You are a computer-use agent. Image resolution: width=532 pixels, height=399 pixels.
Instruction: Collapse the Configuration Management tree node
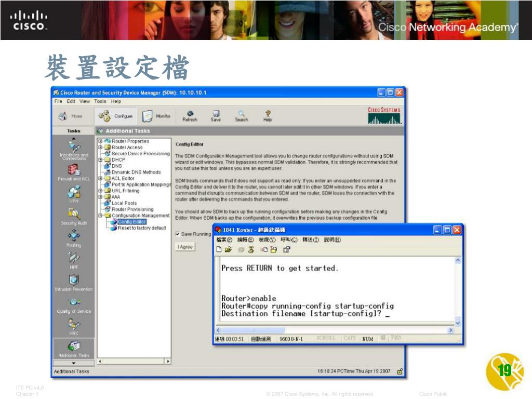[x=100, y=216]
